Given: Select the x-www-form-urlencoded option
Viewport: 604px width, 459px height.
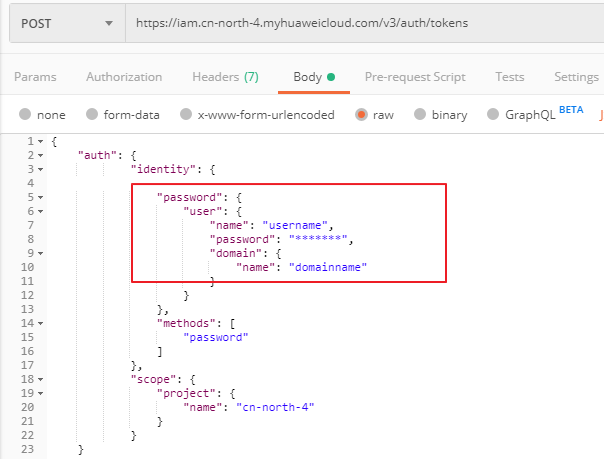Looking at the screenshot, I should tap(186, 114).
